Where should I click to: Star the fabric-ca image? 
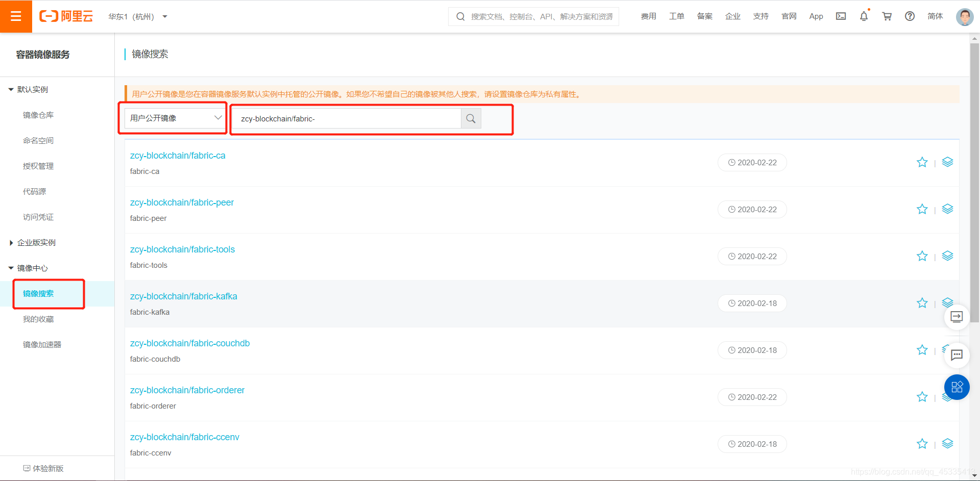(x=922, y=162)
